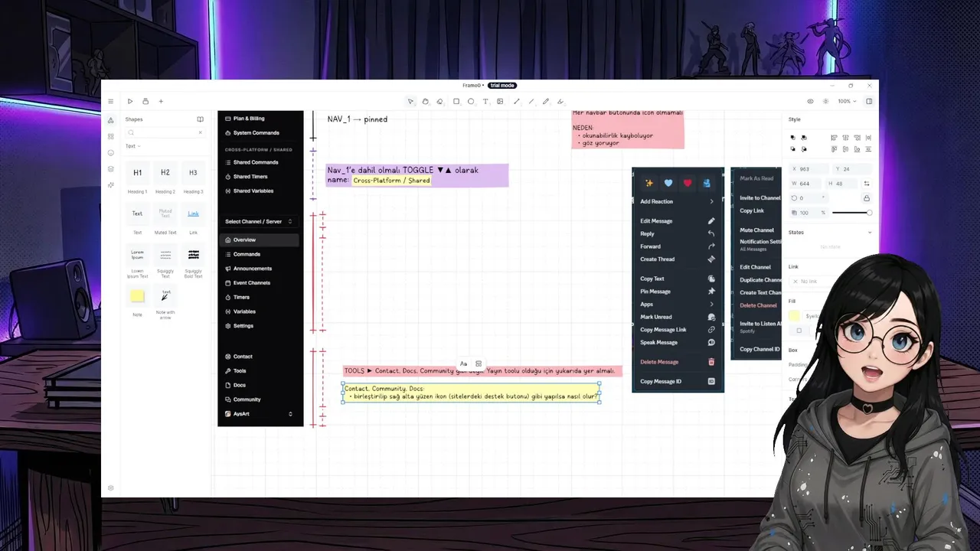Click the Shapes search input field
Image resolution: width=980 pixels, height=551 pixels.
click(x=165, y=132)
